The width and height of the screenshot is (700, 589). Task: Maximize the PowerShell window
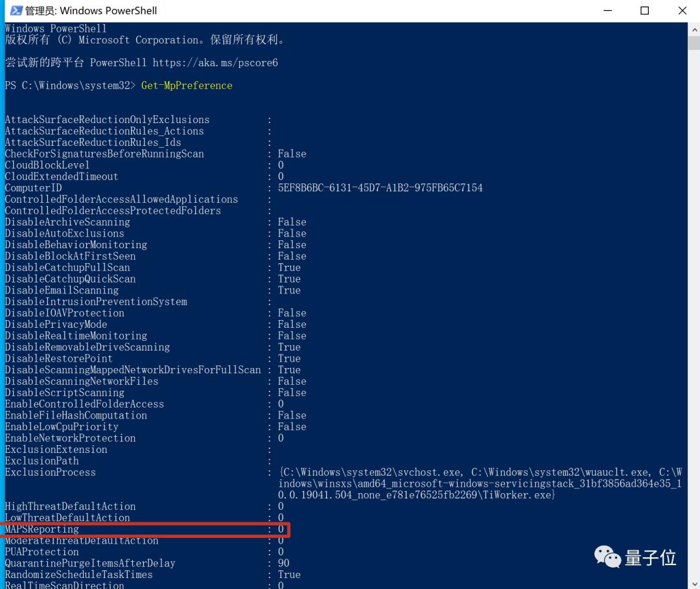645,10
